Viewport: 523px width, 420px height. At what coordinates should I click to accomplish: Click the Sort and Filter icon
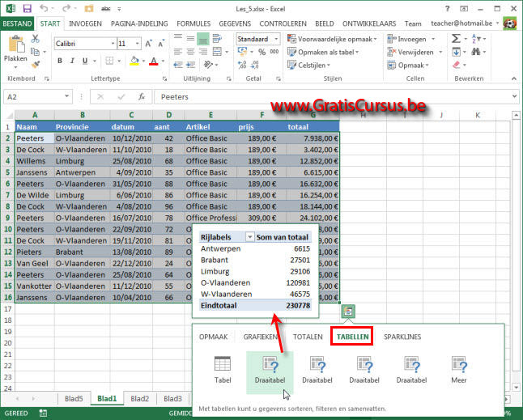[x=477, y=39]
